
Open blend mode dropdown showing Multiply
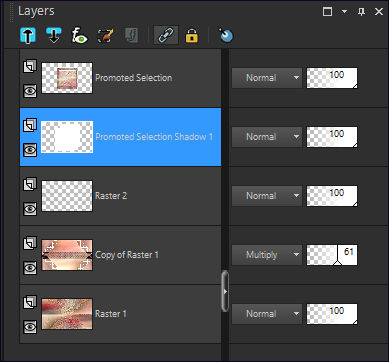[267, 255]
